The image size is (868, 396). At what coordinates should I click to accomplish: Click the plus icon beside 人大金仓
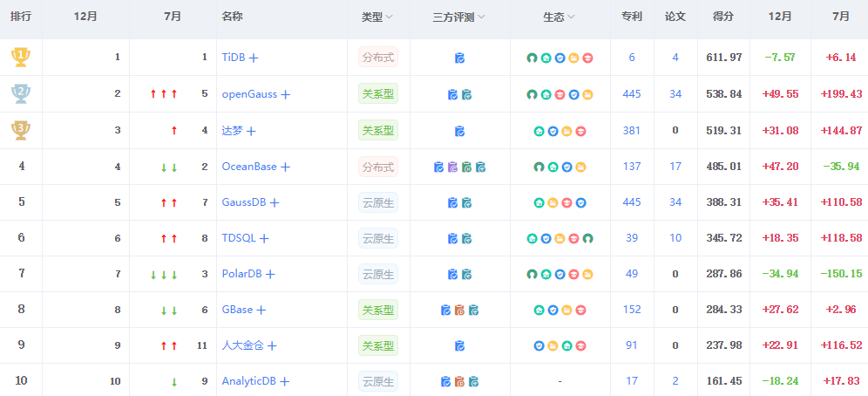pyautogui.click(x=272, y=345)
